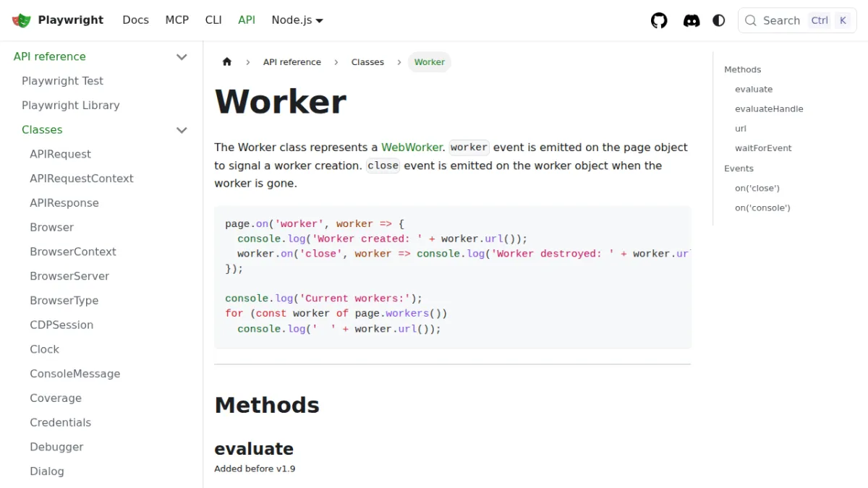Click the Playwright brand title
This screenshot has width=868, height=488.
pos(71,20)
